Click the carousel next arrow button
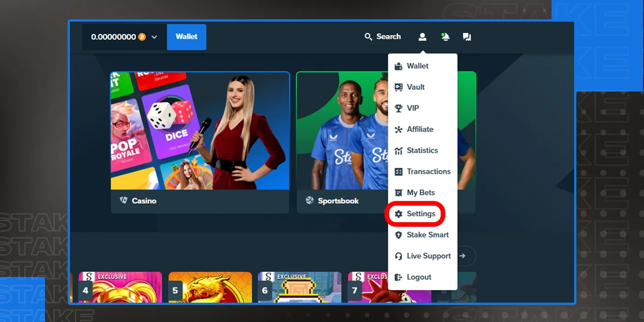This screenshot has width=644, height=322. click(x=463, y=256)
